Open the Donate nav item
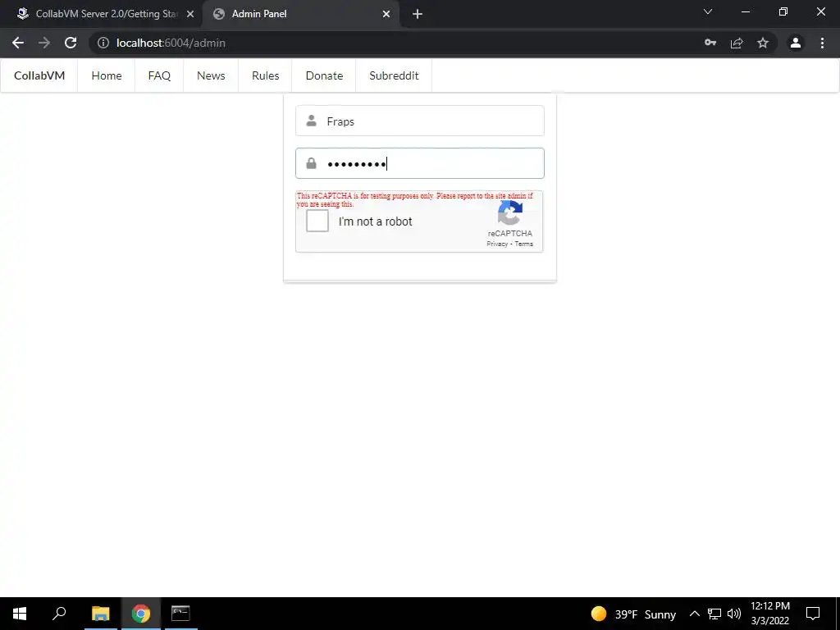This screenshot has height=630, width=840. [324, 75]
